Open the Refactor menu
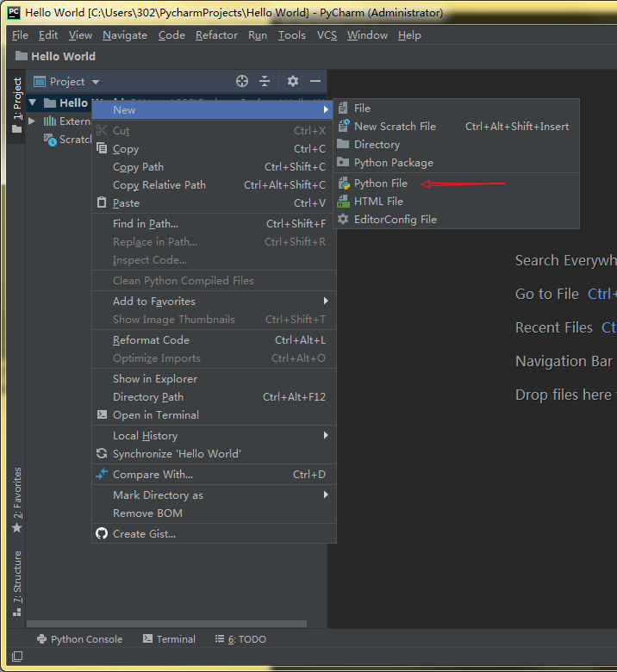Viewport: 617px width, 672px height. tap(216, 35)
